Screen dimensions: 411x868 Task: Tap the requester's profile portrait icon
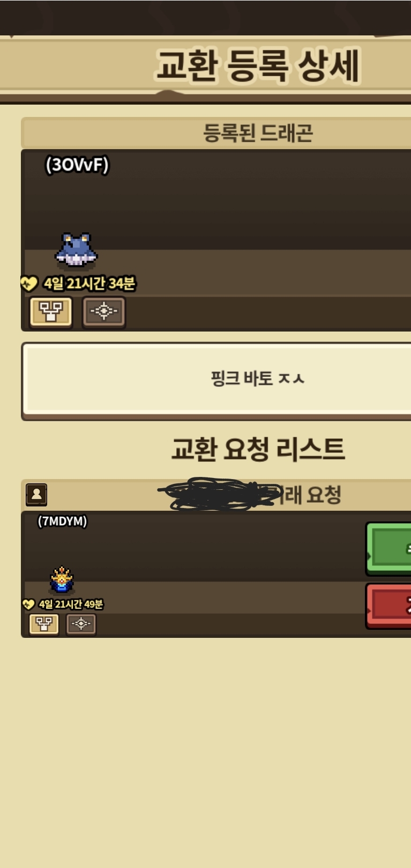pyautogui.click(x=36, y=494)
